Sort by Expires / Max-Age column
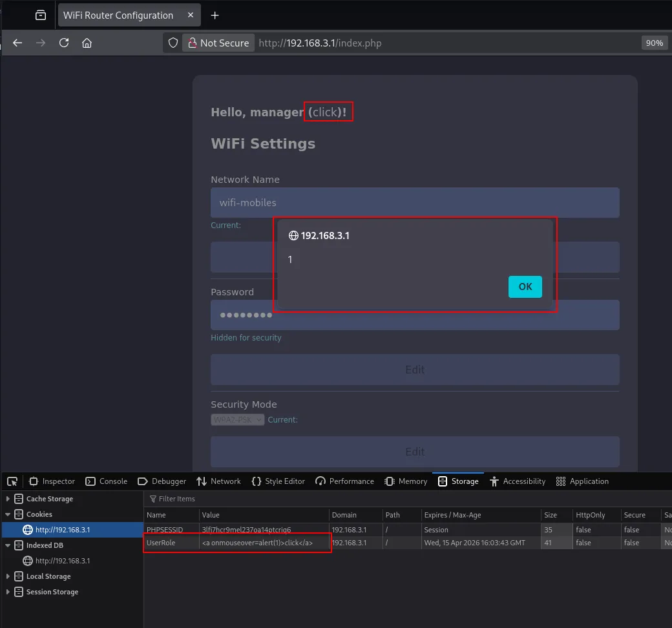Viewport: 672px width, 628px height. click(481, 516)
